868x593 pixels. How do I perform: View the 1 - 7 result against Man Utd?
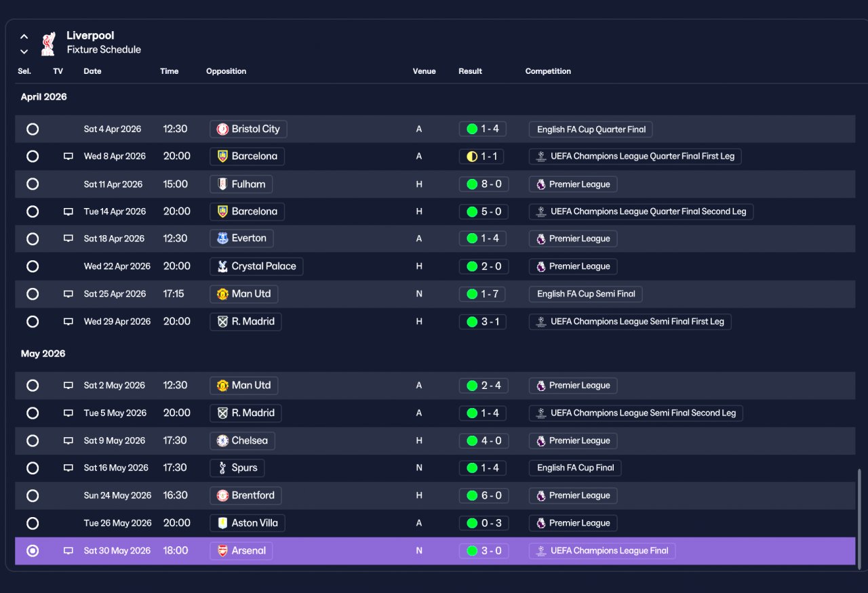(x=483, y=294)
